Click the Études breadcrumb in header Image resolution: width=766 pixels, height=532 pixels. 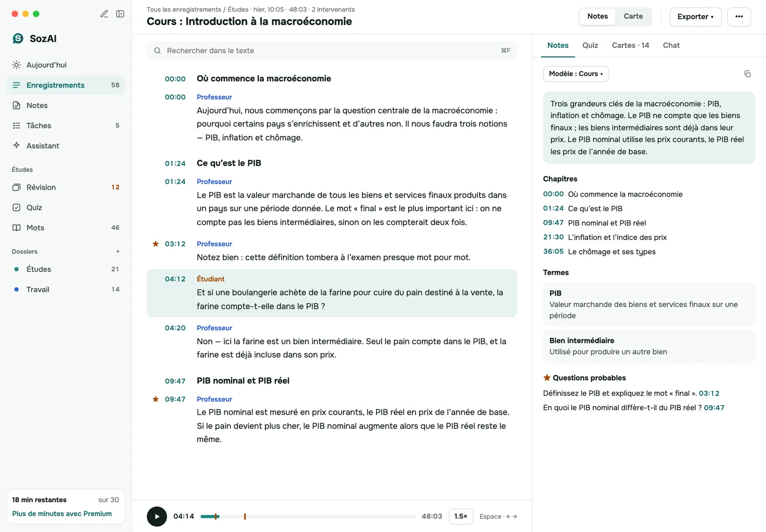[x=238, y=10]
